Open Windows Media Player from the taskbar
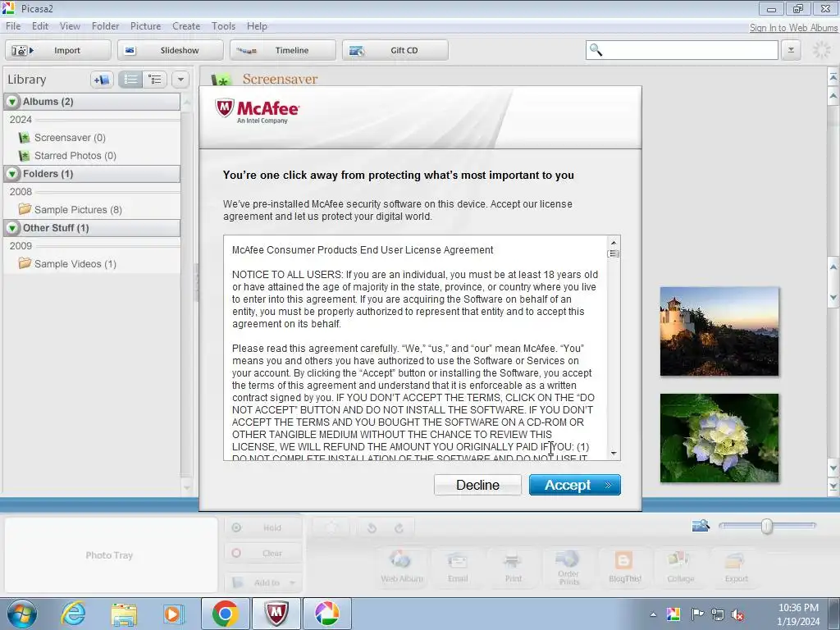 173,614
